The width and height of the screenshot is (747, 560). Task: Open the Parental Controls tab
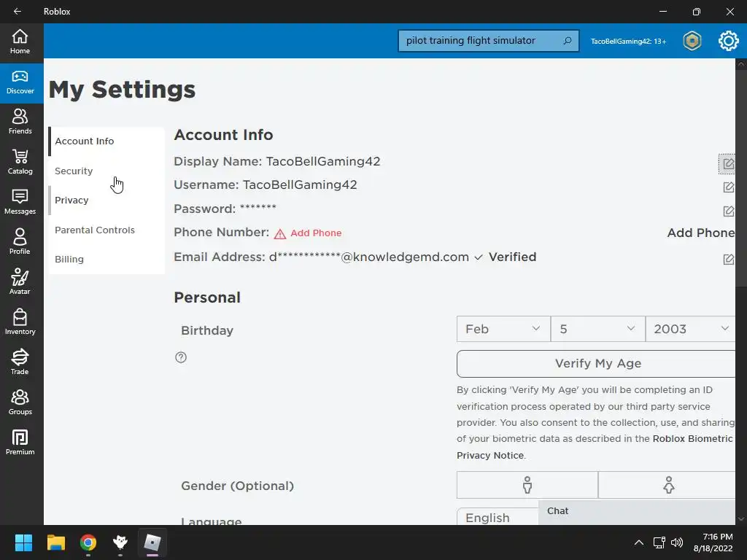pos(107,230)
